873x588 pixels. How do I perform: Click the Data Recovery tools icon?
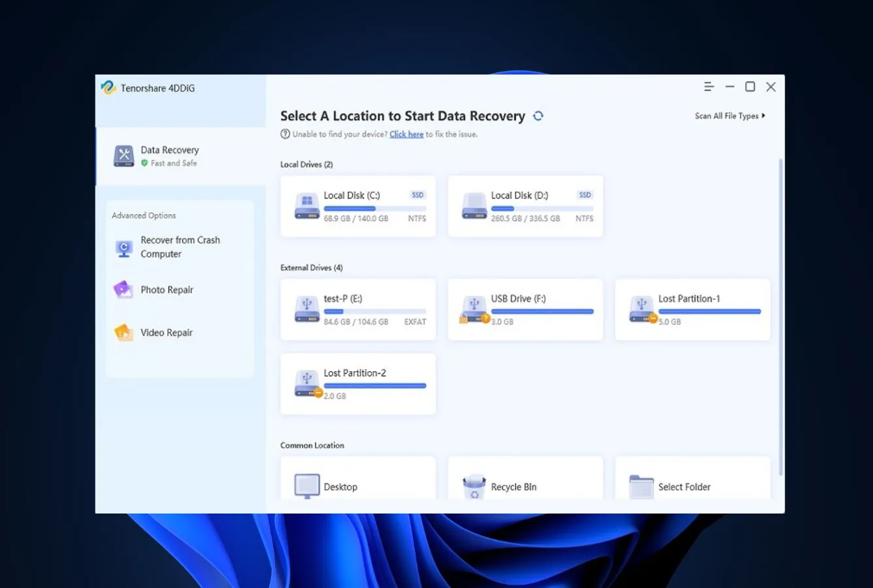pyautogui.click(x=124, y=156)
